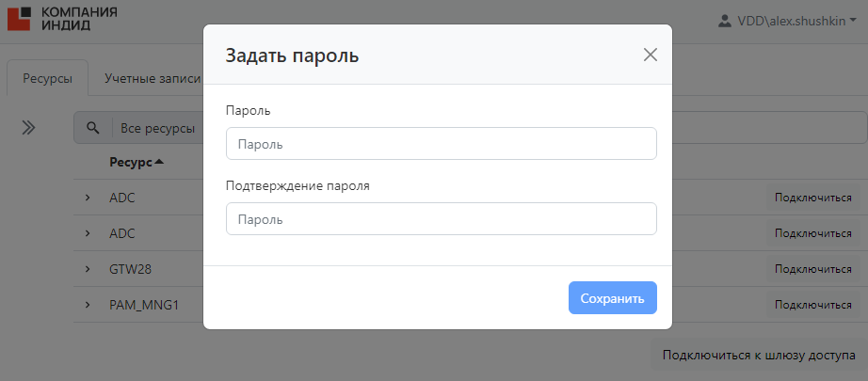
Task: Click the Компания Индид logo
Action: 63,18
